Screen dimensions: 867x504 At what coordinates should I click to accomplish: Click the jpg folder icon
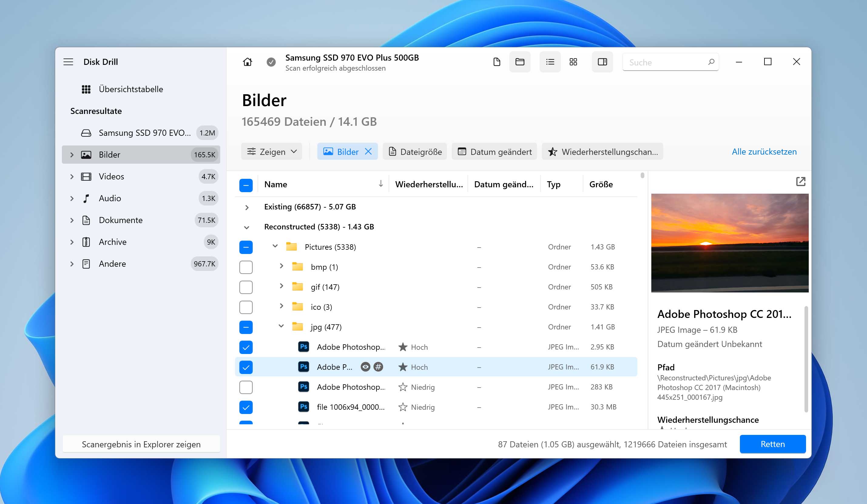click(x=297, y=327)
